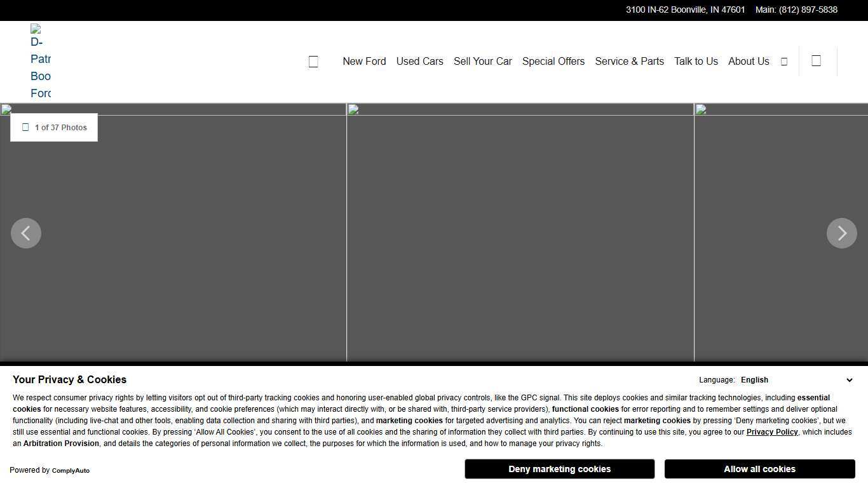Open the About Us menu
The height and width of the screenshot is (488, 868).
click(748, 62)
